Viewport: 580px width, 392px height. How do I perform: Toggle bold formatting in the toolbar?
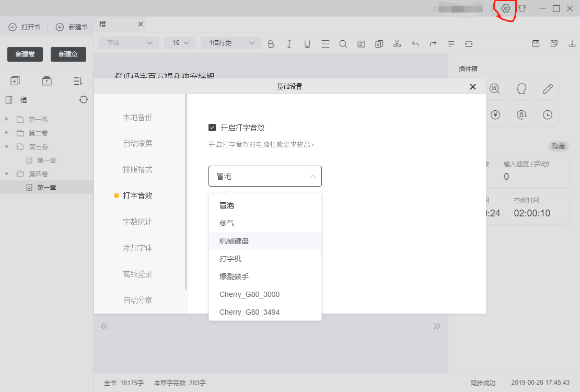[x=271, y=44]
